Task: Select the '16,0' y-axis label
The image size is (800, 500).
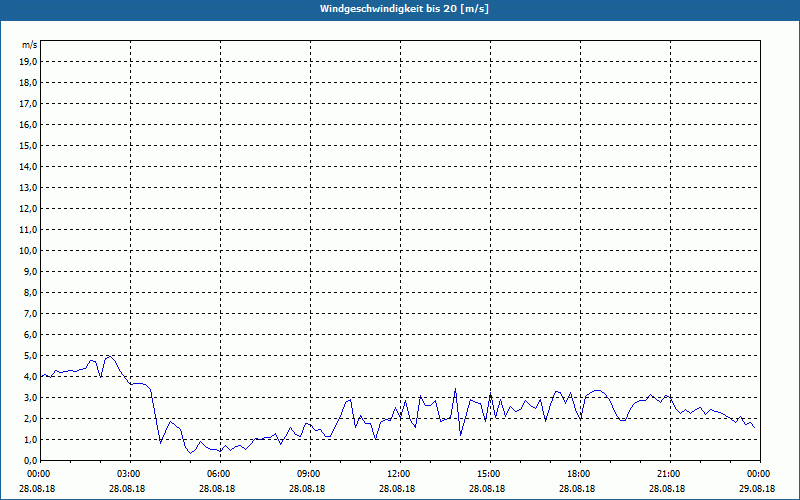Action: coord(30,124)
